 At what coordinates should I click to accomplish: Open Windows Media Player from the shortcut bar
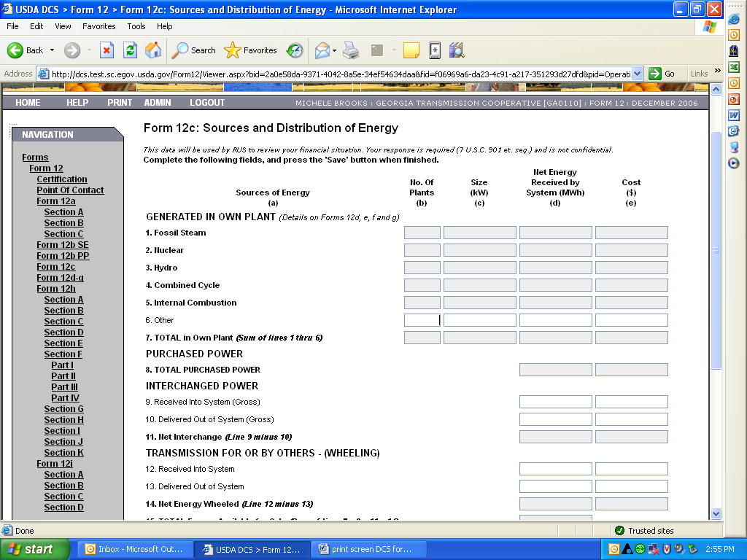734,163
